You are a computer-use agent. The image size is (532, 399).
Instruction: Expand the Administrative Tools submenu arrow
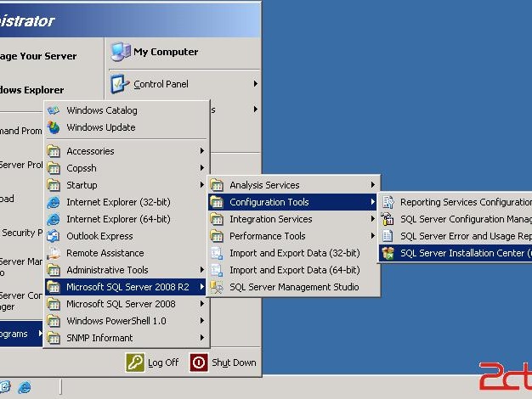point(202,269)
